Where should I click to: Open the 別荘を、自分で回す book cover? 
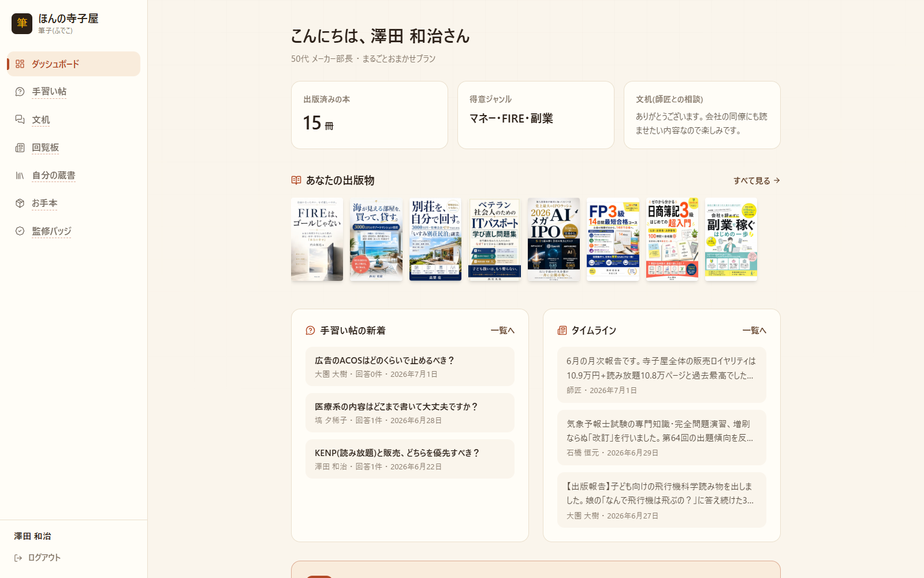tap(435, 239)
